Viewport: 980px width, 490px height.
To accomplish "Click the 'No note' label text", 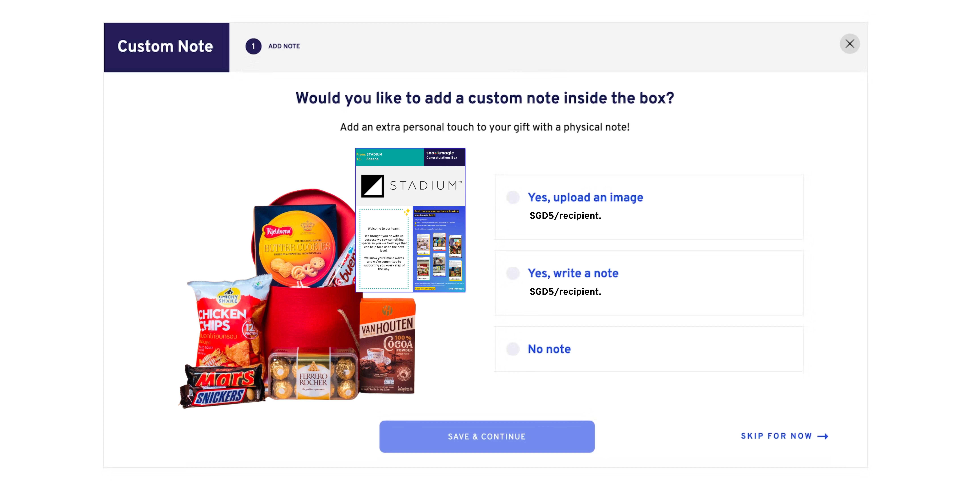I will [x=549, y=349].
